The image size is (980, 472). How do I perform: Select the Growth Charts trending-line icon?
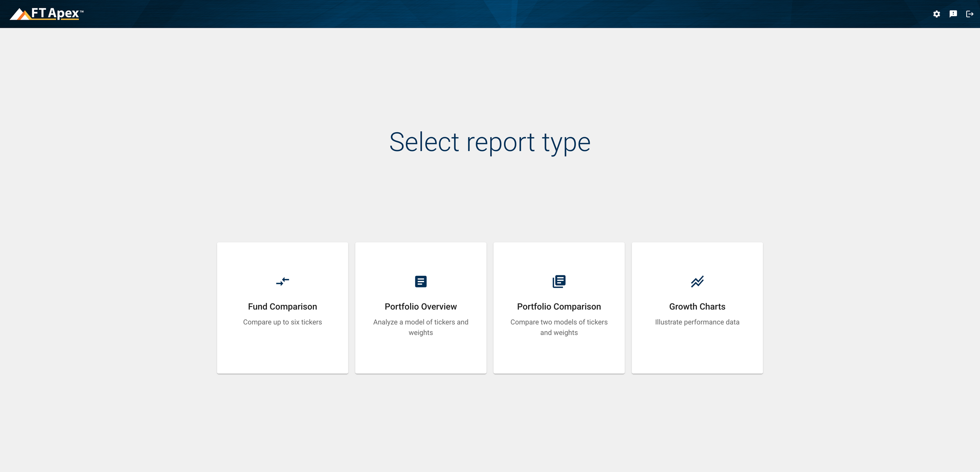[697, 281]
